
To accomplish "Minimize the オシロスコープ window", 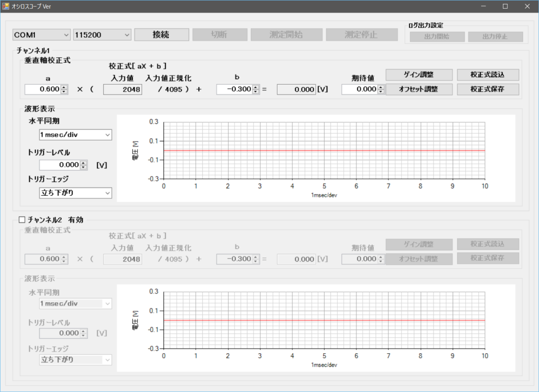I will [483, 6].
